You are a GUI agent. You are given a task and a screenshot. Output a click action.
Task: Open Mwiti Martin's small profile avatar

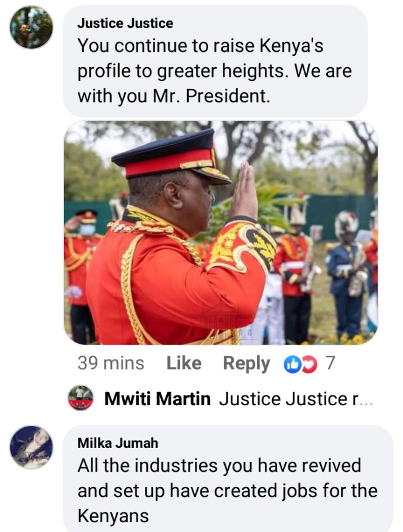pos(80,398)
